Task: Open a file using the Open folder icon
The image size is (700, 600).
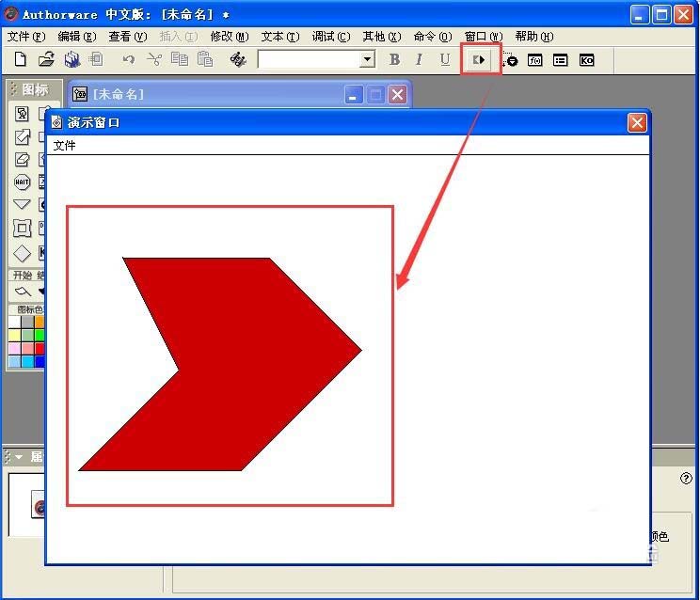Action: click(46, 59)
